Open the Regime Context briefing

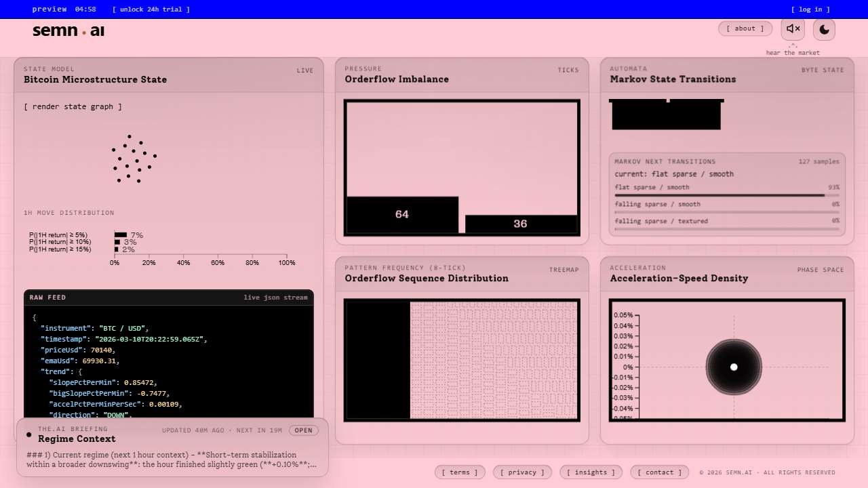[x=303, y=430]
